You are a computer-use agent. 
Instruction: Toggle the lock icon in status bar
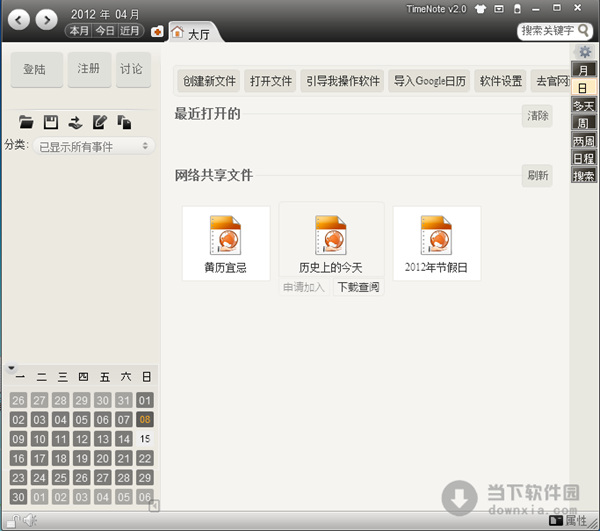12,519
